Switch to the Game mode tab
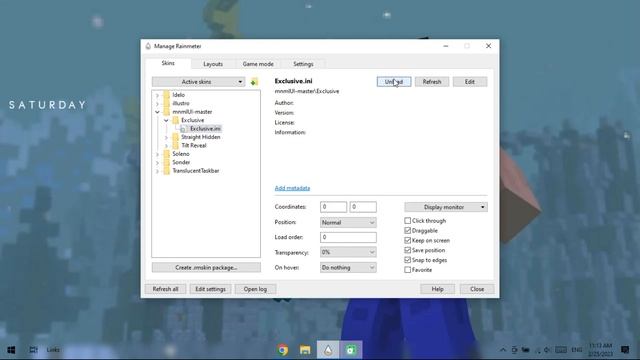Image resolution: width=640 pixels, height=360 pixels. (x=258, y=64)
